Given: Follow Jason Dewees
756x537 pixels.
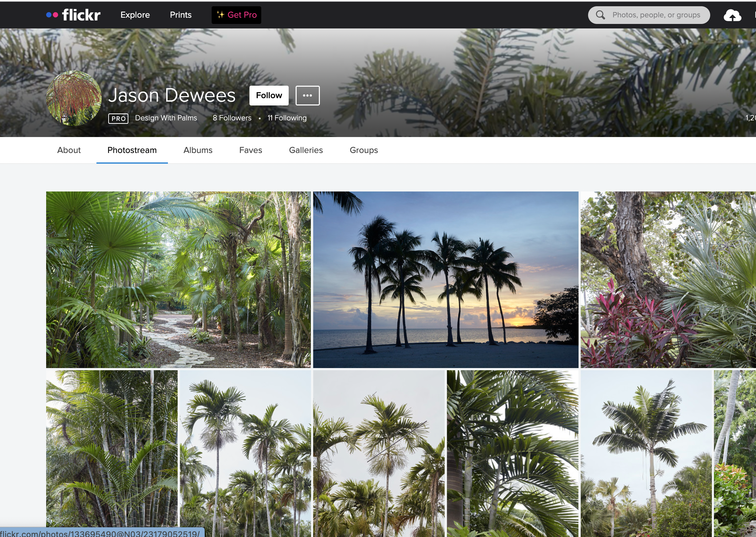Looking at the screenshot, I should point(269,95).
